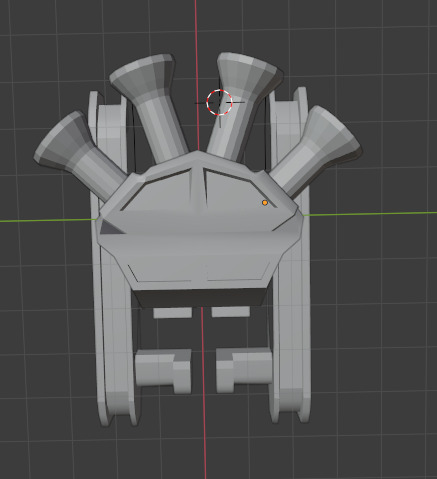This screenshot has height=479, width=437.
Task: Click the central hexagonal body of the model
Action: 199,230
